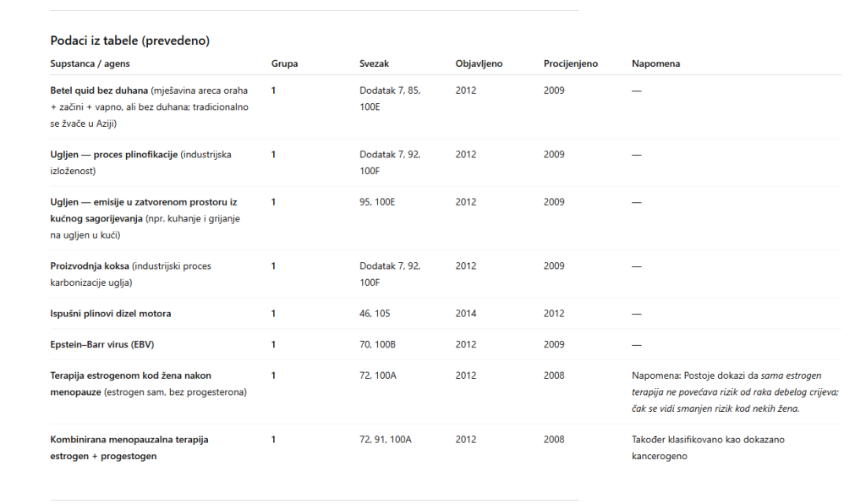Click the 'Procijenjeno' column header
Image resolution: width=866 pixels, height=504 pixels.
(x=570, y=63)
